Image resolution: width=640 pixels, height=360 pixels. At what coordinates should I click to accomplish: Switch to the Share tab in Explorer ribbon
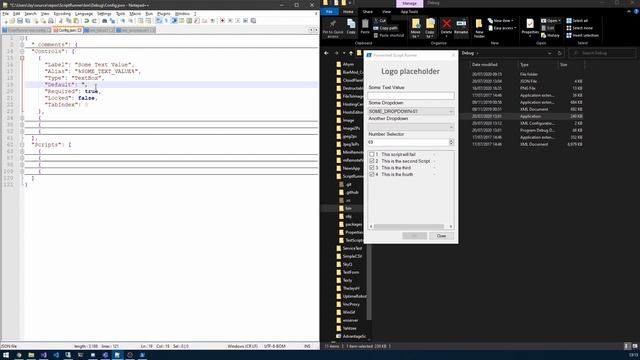(x=367, y=12)
